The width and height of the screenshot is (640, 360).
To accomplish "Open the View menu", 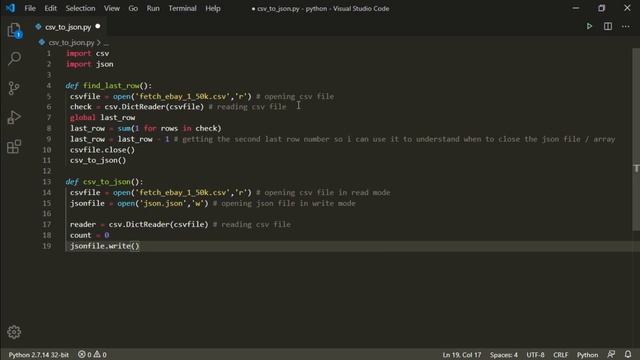I will click(x=111, y=8).
